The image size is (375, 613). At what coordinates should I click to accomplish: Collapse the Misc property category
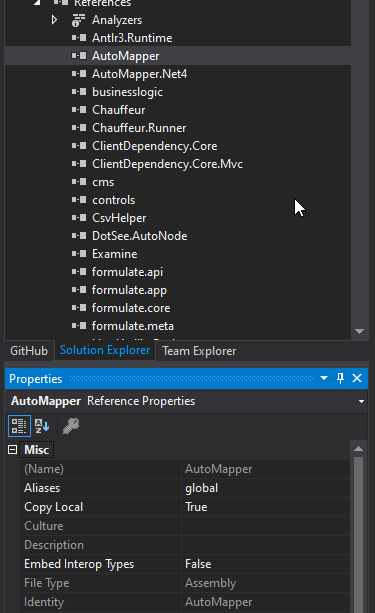[x=13, y=450]
